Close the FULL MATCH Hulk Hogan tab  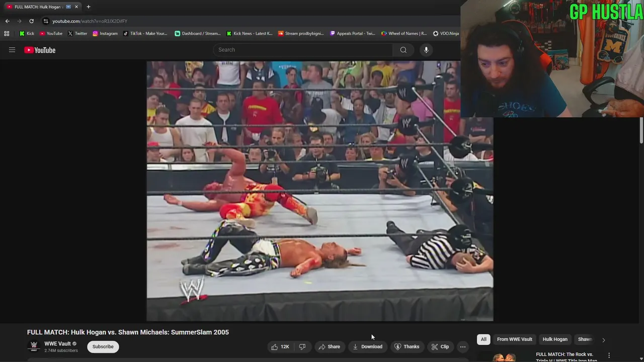tap(76, 7)
